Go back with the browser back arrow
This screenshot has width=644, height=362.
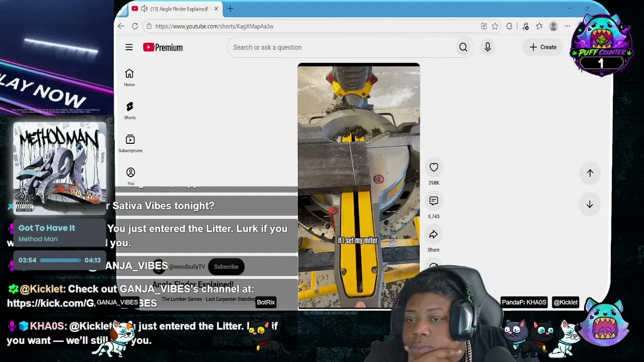tap(121, 26)
